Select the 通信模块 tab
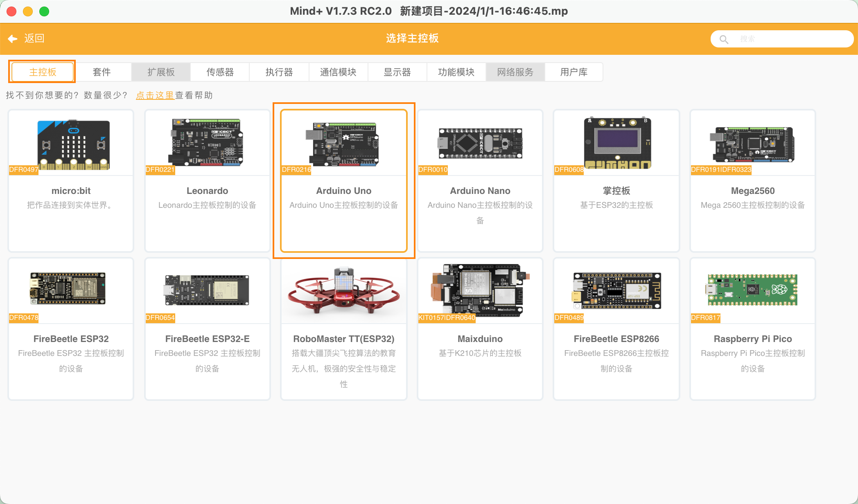Screen dimensions: 858x504 [338, 72]
